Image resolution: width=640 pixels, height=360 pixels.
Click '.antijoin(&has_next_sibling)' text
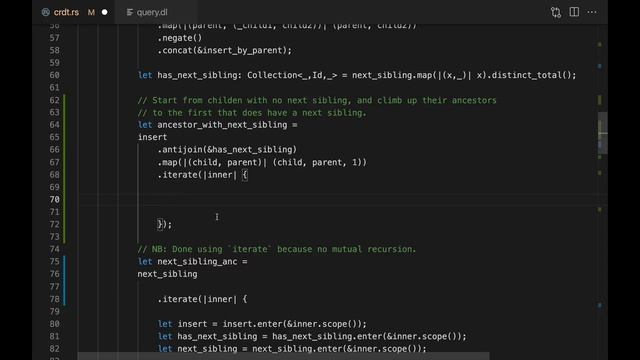click(x=227, y=149)
